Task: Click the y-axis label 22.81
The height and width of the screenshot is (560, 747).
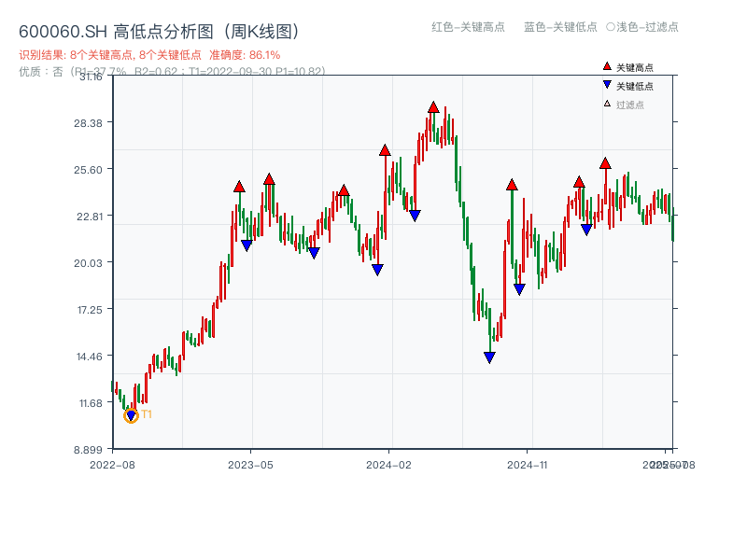Action: point(90,217)
